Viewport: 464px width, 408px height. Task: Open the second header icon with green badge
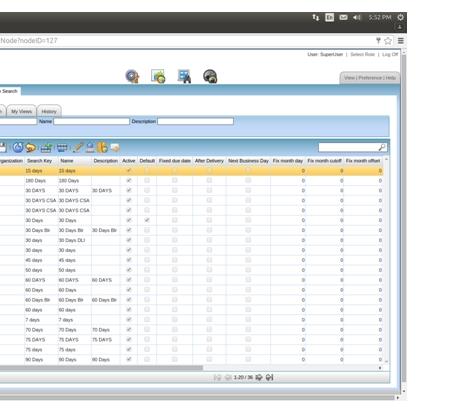(158, 76)
